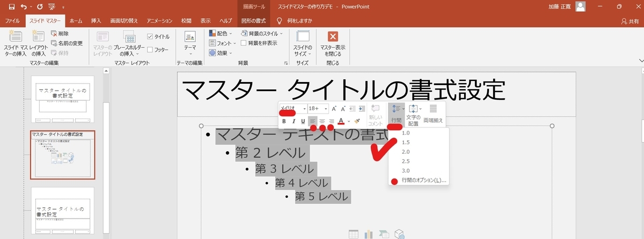Switch to 画面切り替え (Transitions) tab
Image resolution: width=644 pixels, height=239 pixels.
pos(124,20)
